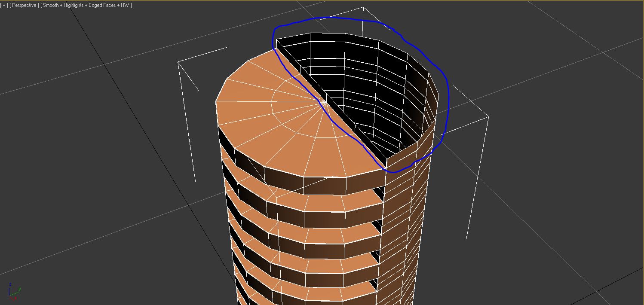The image size is (644, 305).
Task: Open the [ + ] general viewport menu
Action: click(4, 5)
